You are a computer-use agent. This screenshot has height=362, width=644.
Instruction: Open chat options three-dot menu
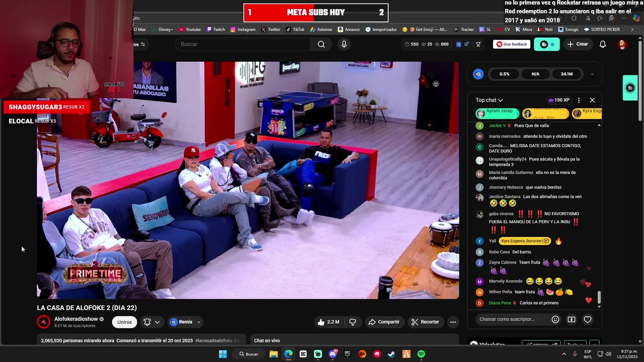pyautogui.click(x=579, y=100)
